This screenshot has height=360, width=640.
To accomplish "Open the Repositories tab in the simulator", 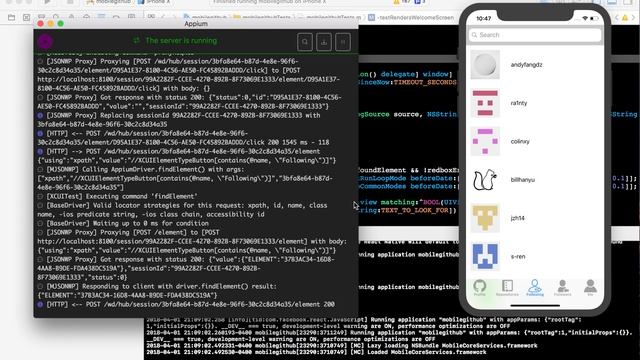I will (507, 288).
